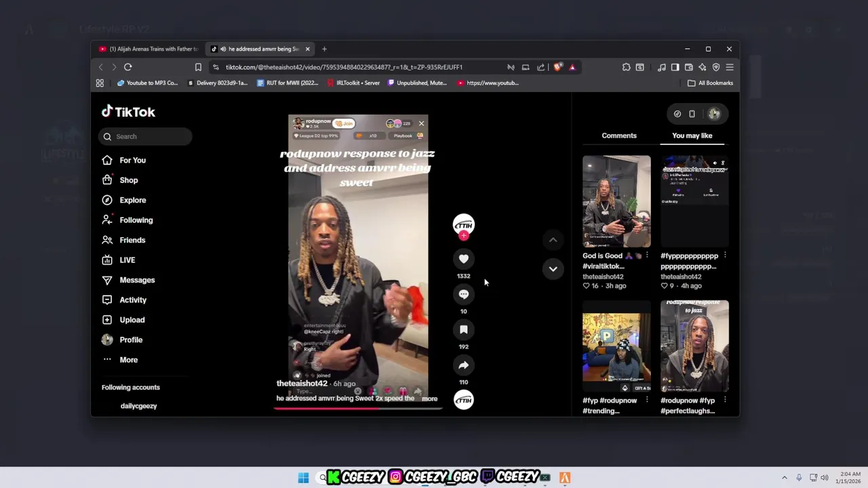Go to next video with down arrow
The image size is (868, 488).
pyautogui.click(x=553, y=269)
